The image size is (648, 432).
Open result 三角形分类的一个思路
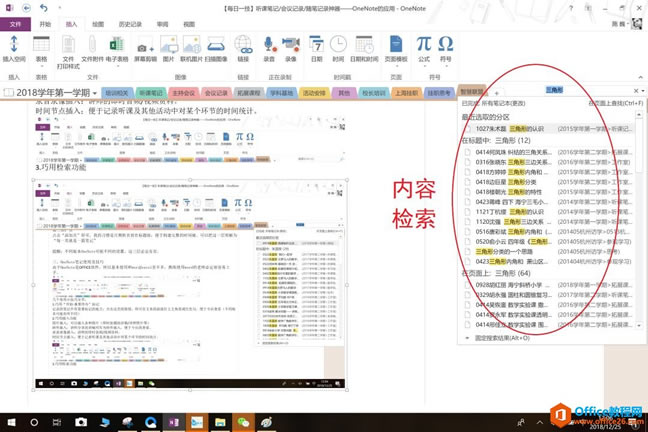(550, 251)
